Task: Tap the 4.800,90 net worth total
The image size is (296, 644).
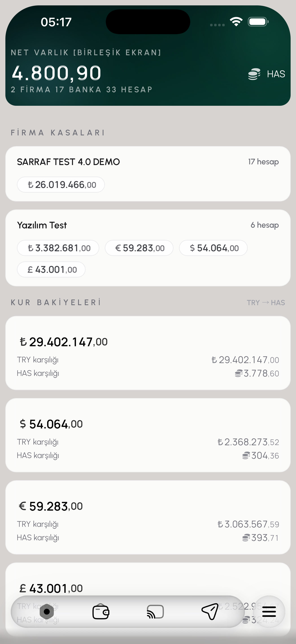Action: coord(57,73)
